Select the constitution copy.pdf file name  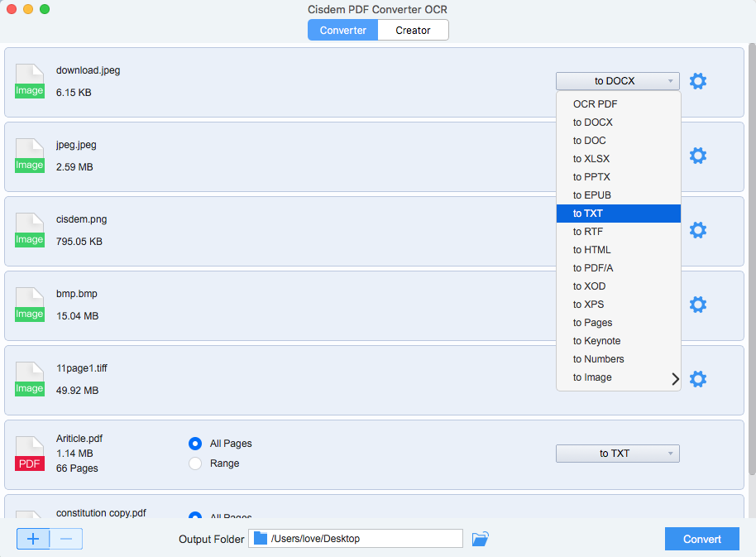point(101,512)
